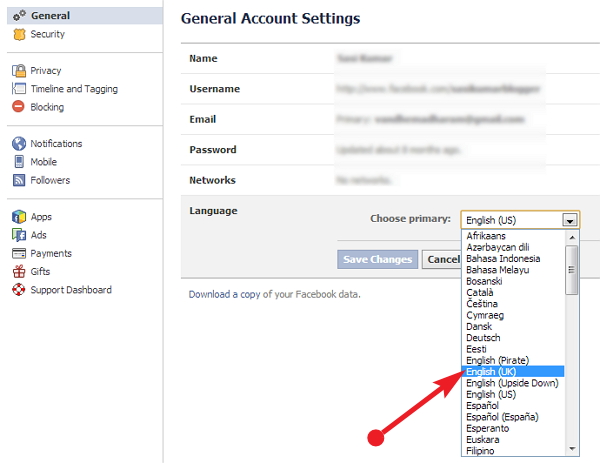The image size is (600, 463).
Task: Select Deutsch language option
Action: (x=513, y=337)
